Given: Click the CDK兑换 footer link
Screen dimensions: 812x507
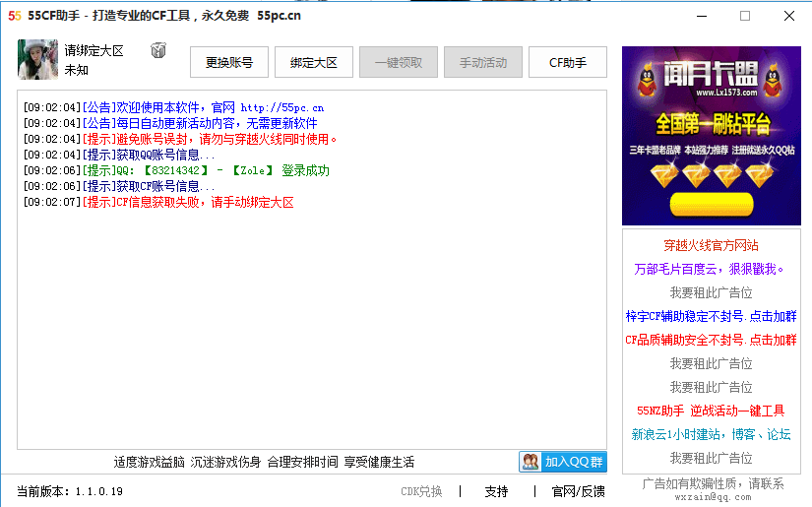Looking at the screenshot, I should coord(421,491).
